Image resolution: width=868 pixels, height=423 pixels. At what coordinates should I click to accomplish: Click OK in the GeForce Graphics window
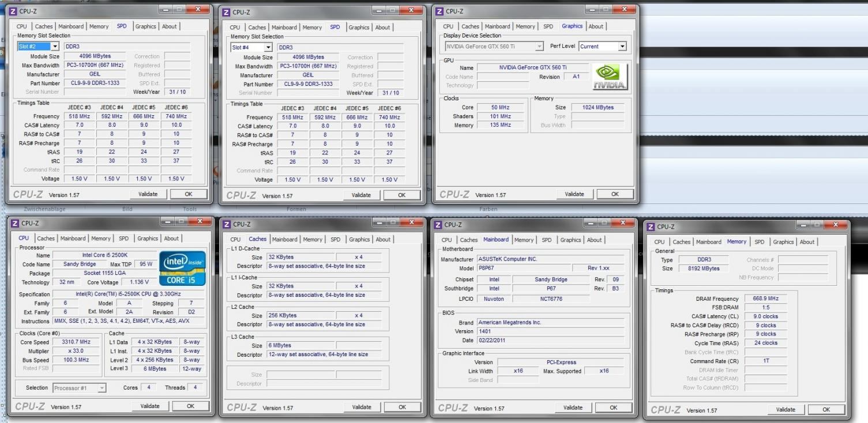click(615, 194)
